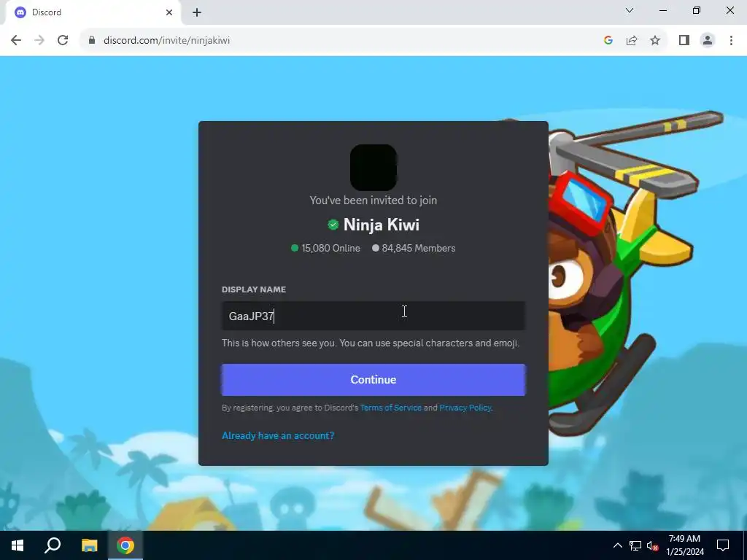Reload the Discord invite page
Image resolution: width=747 pixels, height=560 pixels.
point(63,41)
